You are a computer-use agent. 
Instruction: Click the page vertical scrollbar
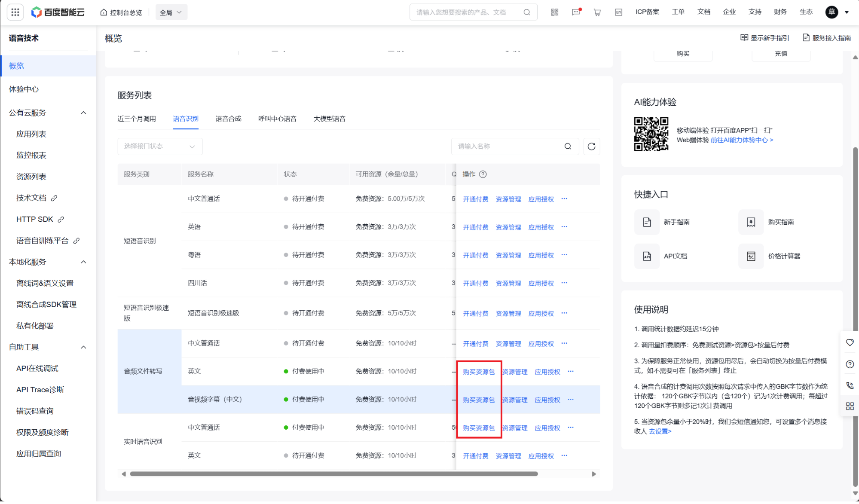pyautogui.click(x=855, y=317)
